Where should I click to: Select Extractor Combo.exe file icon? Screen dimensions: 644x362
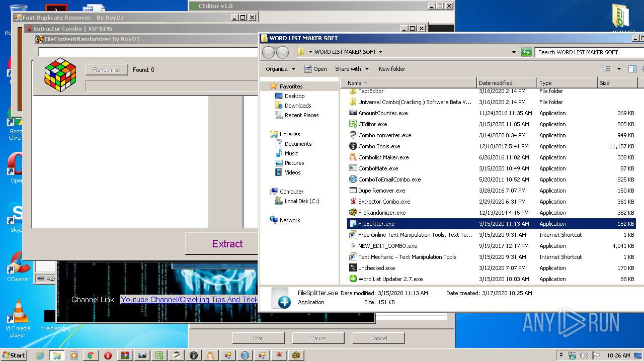tap(353, 202)
